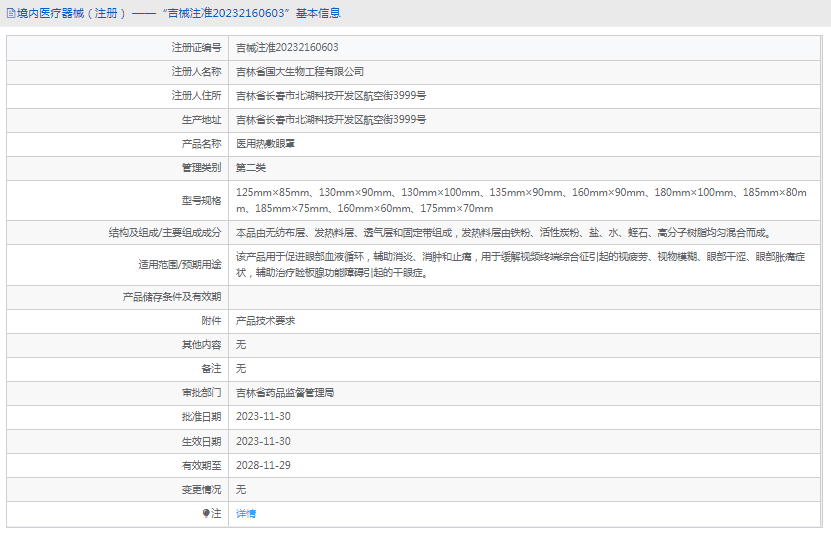The image size is (831, 535).
Task: Select registration number 吉械注准20232160603 in the table
Action: click(x=287, y=48)
